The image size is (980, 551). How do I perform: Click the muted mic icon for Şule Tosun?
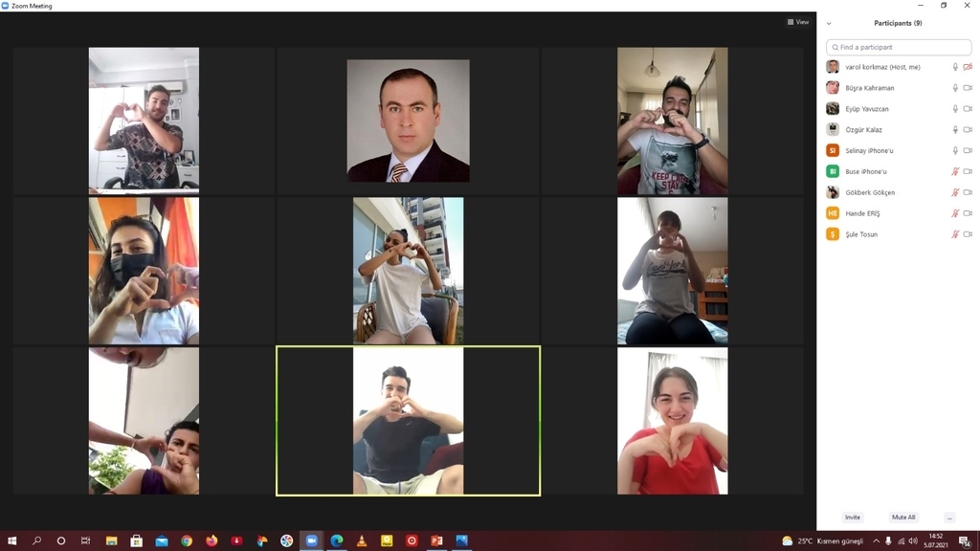(x=954, y=234)
